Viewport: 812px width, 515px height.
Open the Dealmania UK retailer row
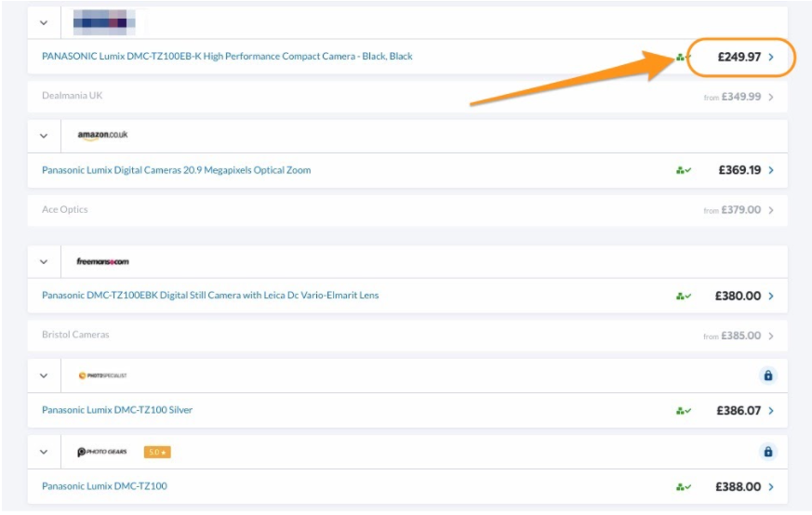[x=407, y=97]
